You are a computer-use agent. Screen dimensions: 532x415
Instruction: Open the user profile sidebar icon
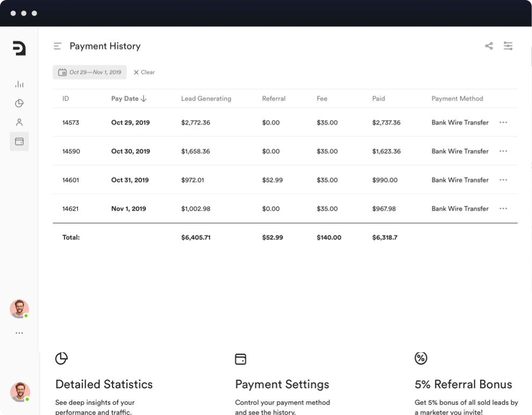(19, 122)
